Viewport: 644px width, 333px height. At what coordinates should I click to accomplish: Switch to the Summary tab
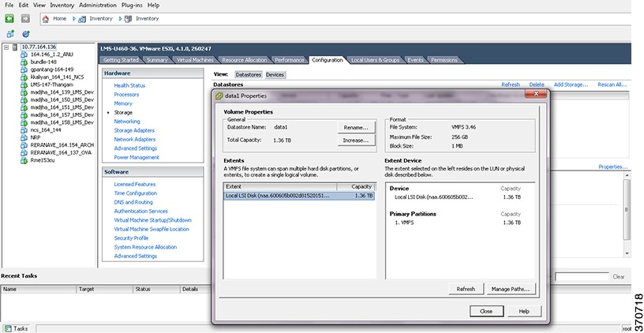[x=157, y=60]
